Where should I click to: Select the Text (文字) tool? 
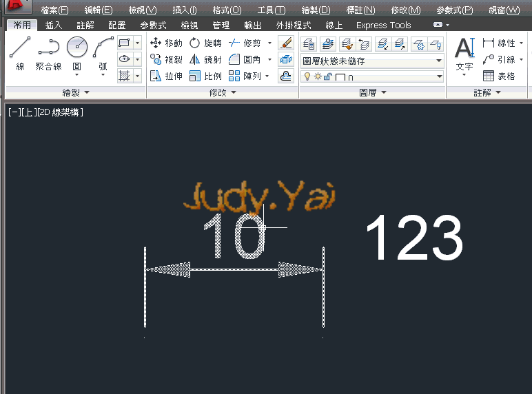[x=464, y=54]
